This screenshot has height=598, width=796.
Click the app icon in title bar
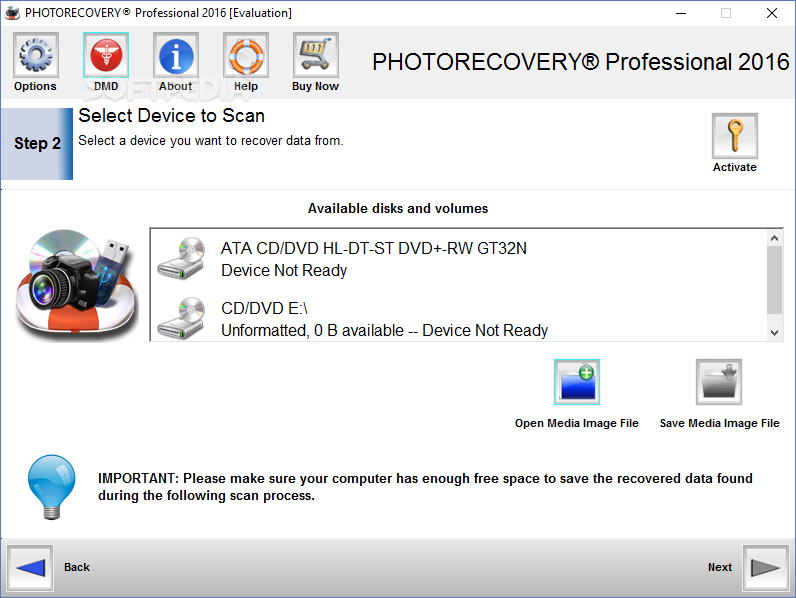[x=12, y=13]
